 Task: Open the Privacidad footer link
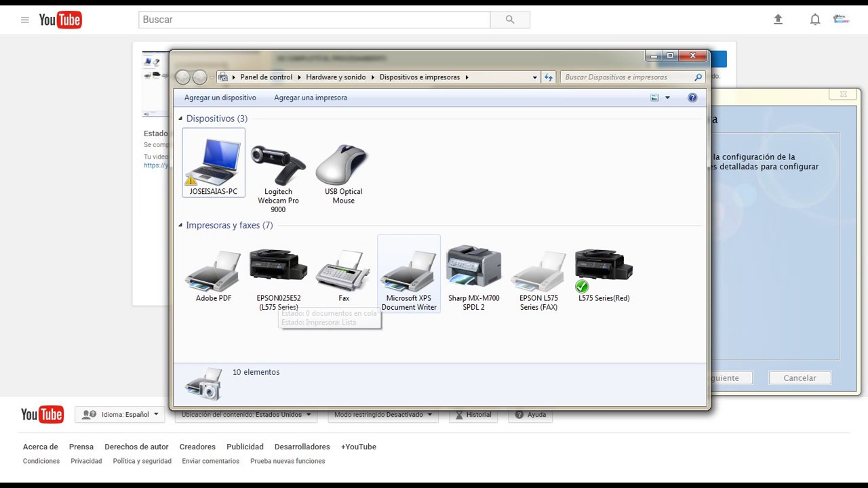pos(86,461)
